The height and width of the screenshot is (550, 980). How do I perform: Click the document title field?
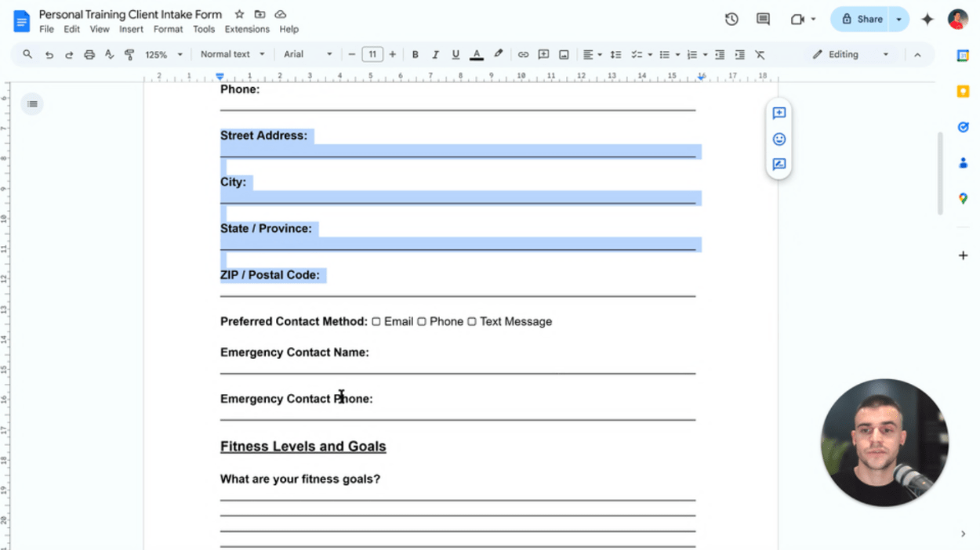(x=132, y=14)
